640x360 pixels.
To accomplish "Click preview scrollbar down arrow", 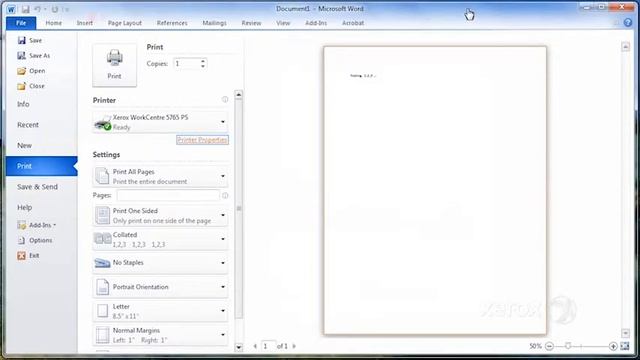I will [x=626, y=333].
